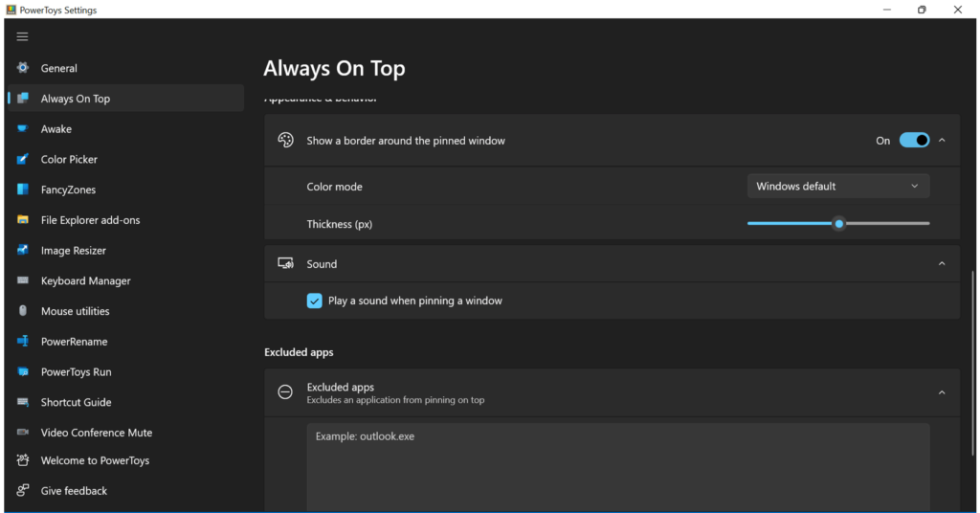Click the Keyboard Manager keyboard icon
Screen dimensions: 980x513
(23, 280)
